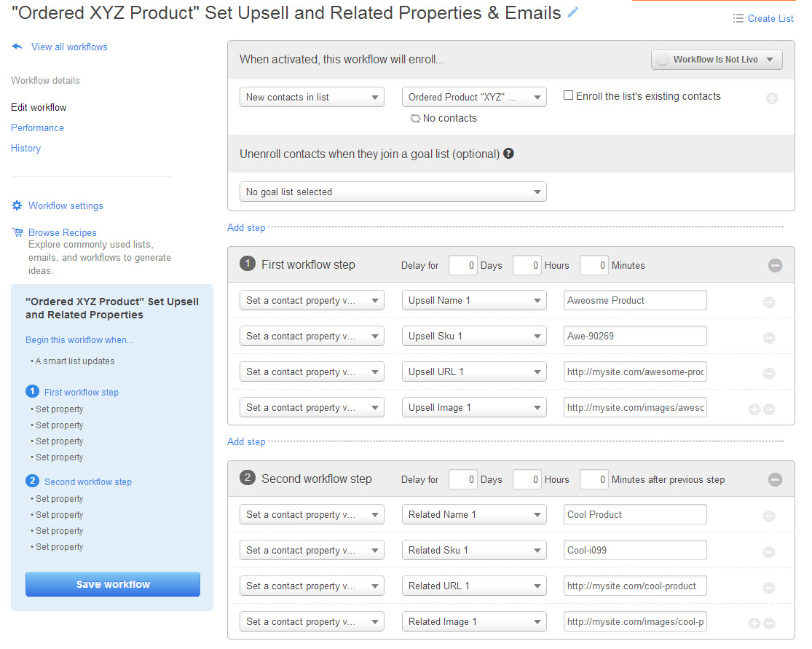
Task: Open the Upsell Sku 1 property dropdown
Action: tap(473, 337)
